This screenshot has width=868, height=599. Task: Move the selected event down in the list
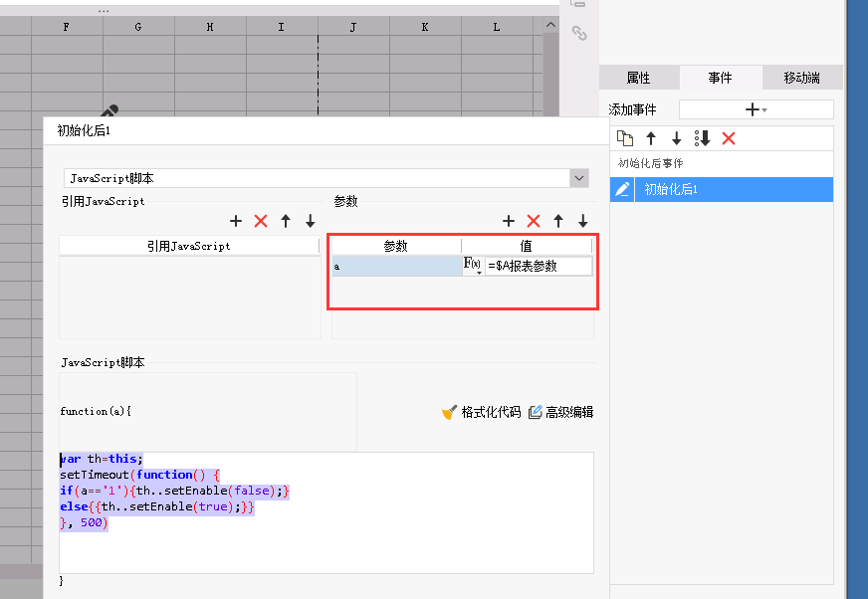click(677, 138)
